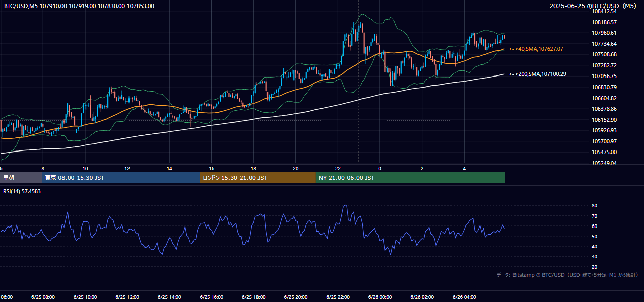This screenshot has width=644, height=302.
Task: Click the vertical dashed time marker line
Action: click(x=359, y=81)
